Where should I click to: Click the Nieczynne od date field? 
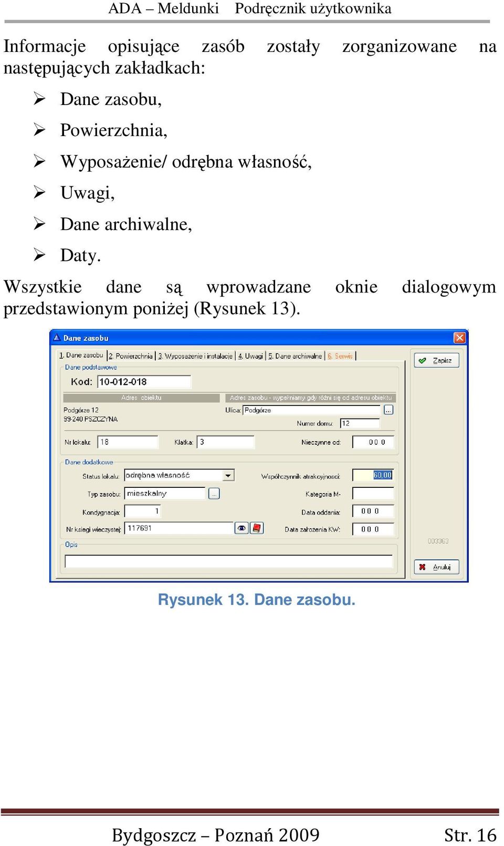[373, 442]
